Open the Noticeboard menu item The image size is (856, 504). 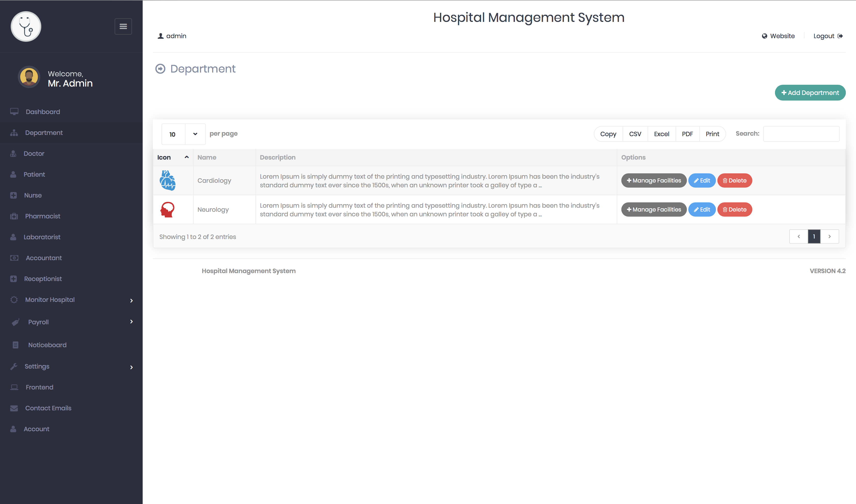[x=71, y=345]
